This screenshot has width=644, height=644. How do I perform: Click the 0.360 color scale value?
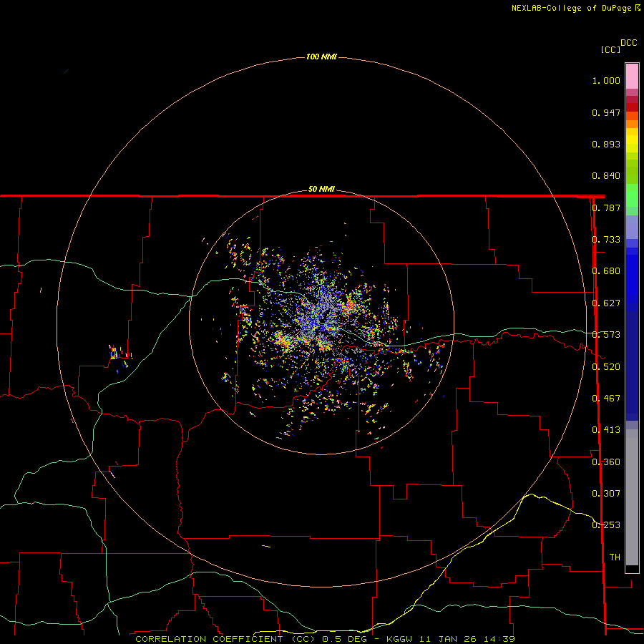[606, 462]
